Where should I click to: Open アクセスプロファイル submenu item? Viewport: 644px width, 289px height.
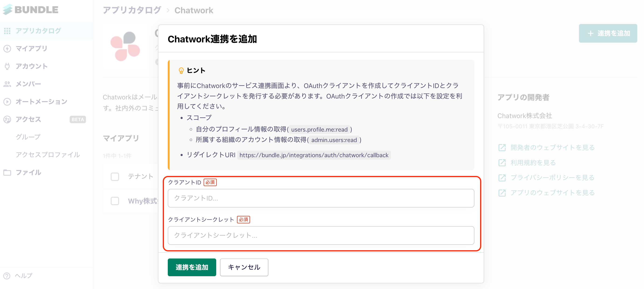click(x=48, y=155)
